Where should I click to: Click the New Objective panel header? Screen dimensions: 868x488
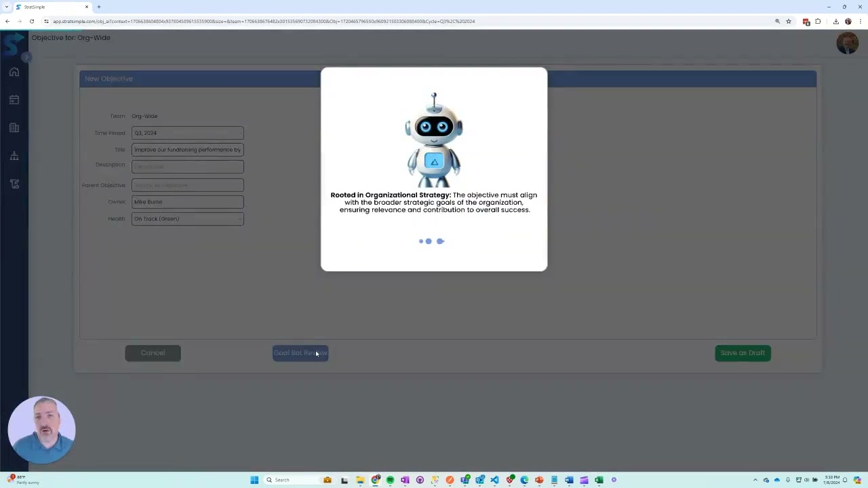[x=448, y=79]
